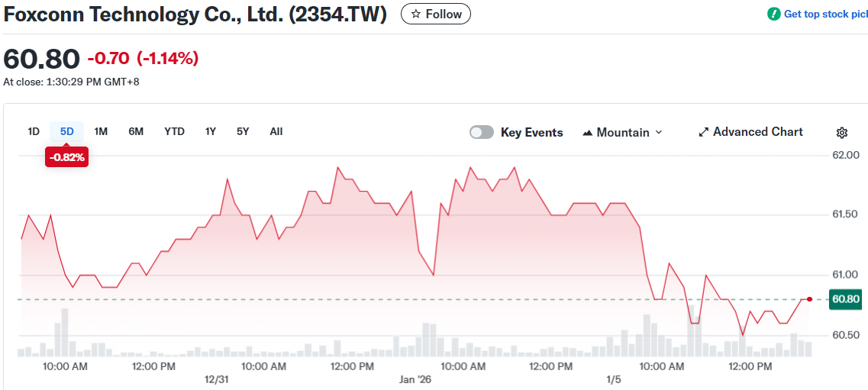Toggle the Key Events switch
Screen dimensions: 868x390
click(x=482, y=133)
